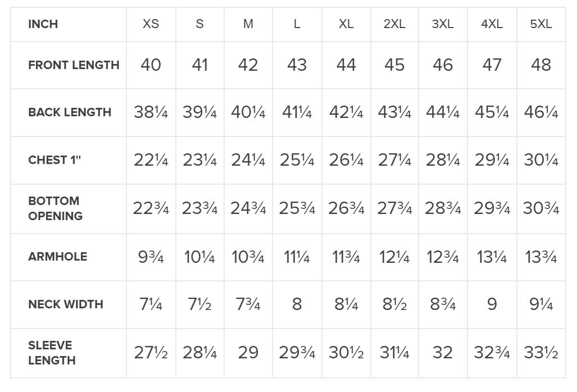Screen dimensions: 577x392
Task: Select sleeve length 32 for 3XL
Action: point(443,353)
